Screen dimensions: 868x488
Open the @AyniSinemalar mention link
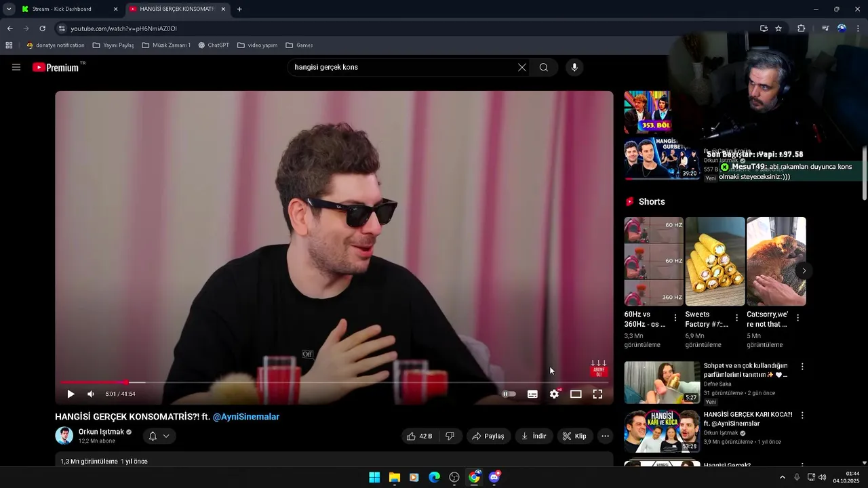245,417
